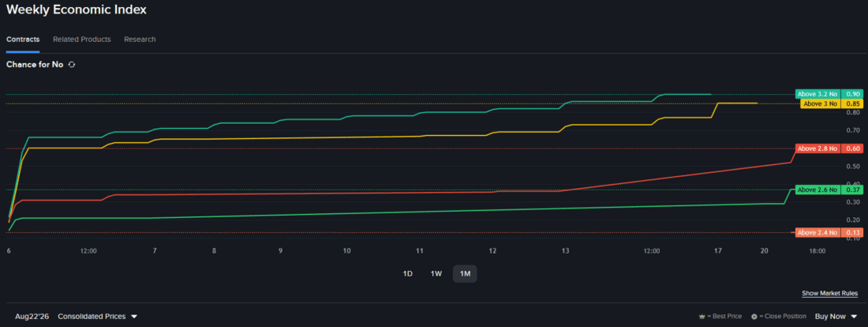Click the 0.85 price tag
The width and height of the screenshot is (868, 327).
coord(852,103)
